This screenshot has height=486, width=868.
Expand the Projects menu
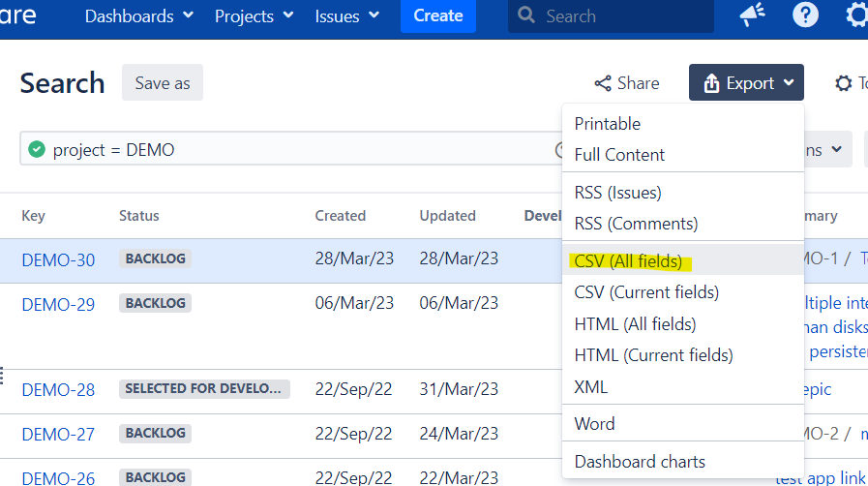pos(254,16)
